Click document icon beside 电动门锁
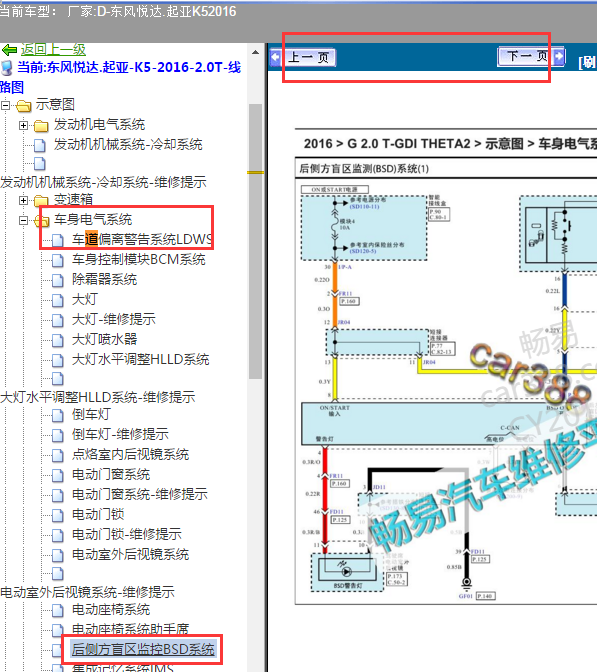Screen dimensions: 597x672 pyautogui.click(x=58, y=515)
